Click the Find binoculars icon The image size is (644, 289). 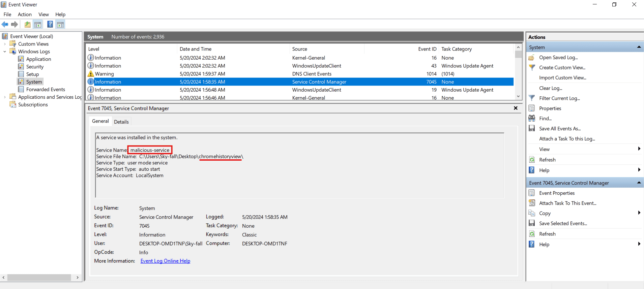click(532, 118)
